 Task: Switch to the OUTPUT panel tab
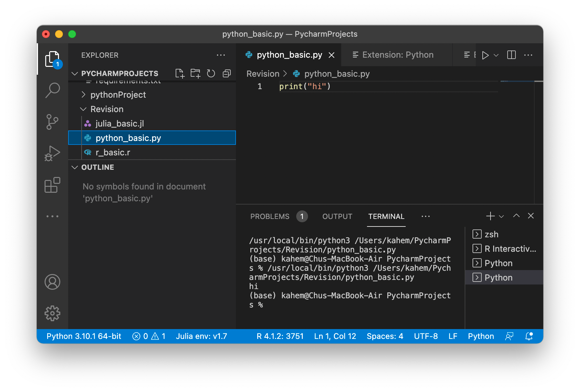337,216
